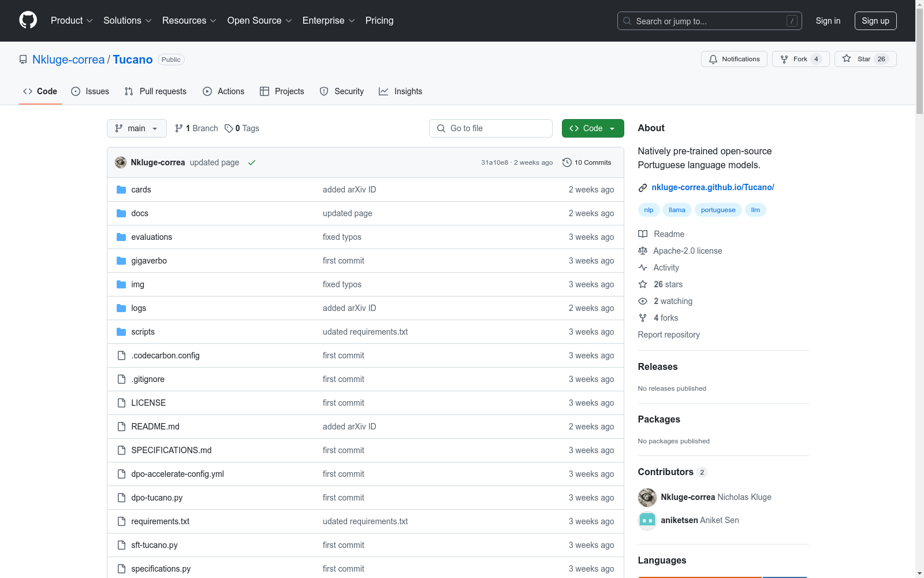Click the cards folder icon

(121, 190)
